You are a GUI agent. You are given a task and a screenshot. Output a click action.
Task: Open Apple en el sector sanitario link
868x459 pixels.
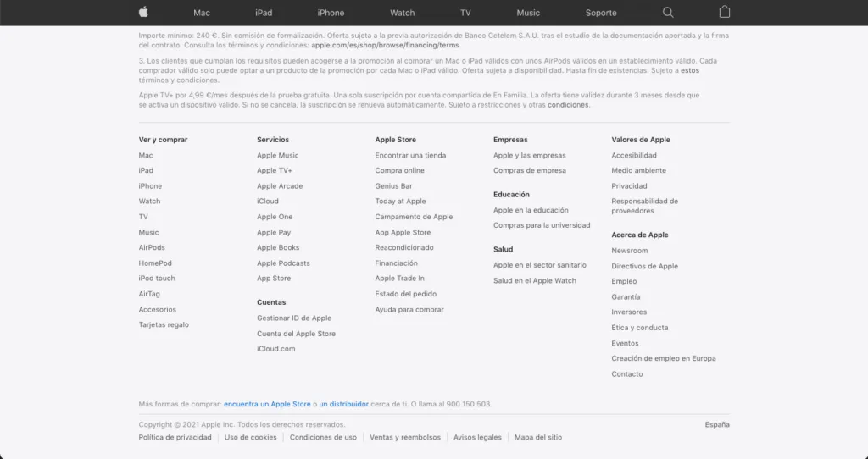(x=539, y=265)
